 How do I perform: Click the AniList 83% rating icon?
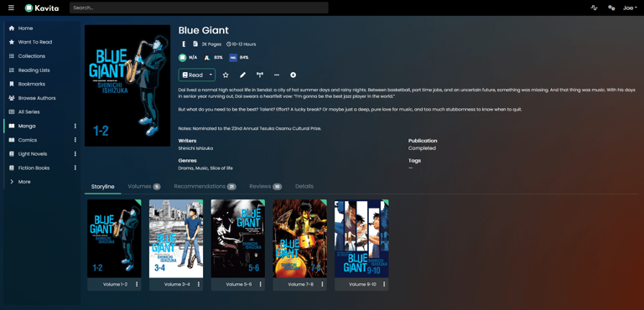(x=207, y=58)
